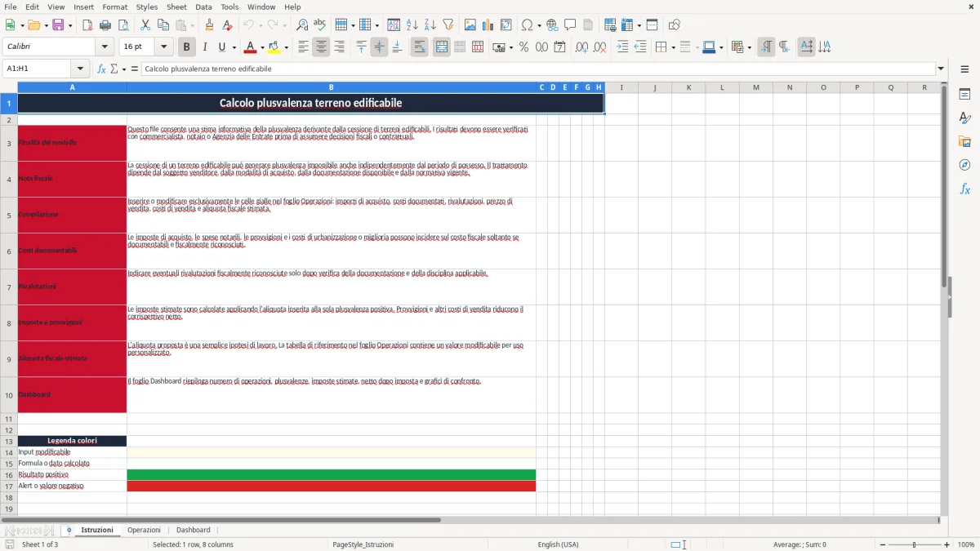Viewport: 980px width, 551px height.
Task: Open the Data menu
Action: click(x=204, y=7)
